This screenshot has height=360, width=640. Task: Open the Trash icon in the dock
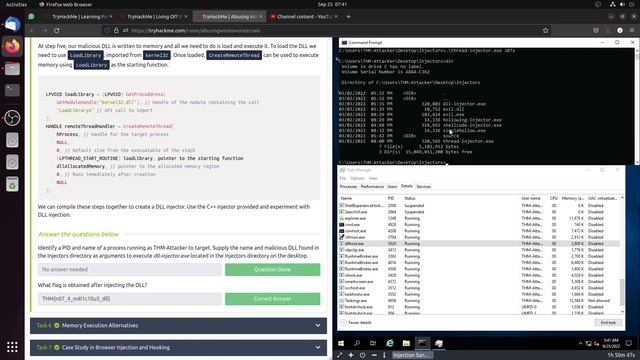(12, 184)
